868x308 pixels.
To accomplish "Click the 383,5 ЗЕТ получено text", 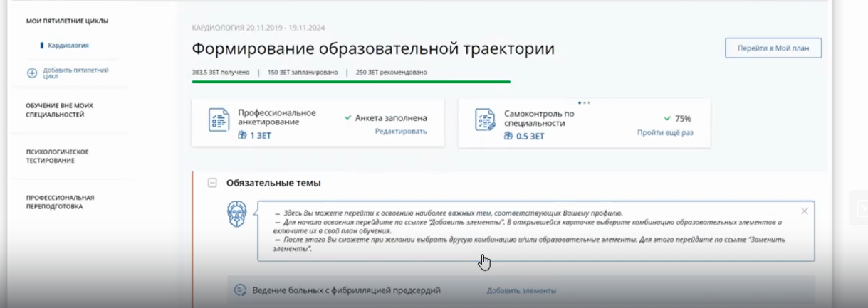I will pyautogui.click(x=221, y=72).
